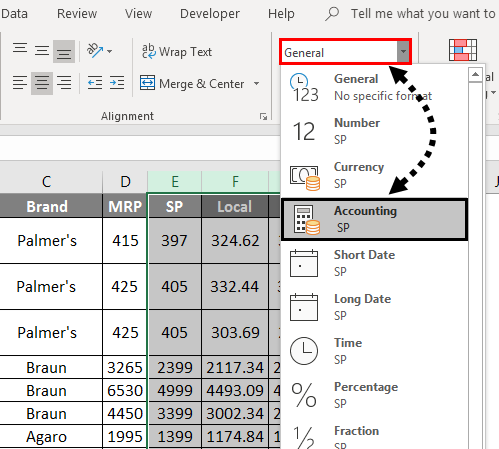Click the Conditional Formatting icon
Screen dimensions: 499x449
pyautogui.click(x=463, y=50)
